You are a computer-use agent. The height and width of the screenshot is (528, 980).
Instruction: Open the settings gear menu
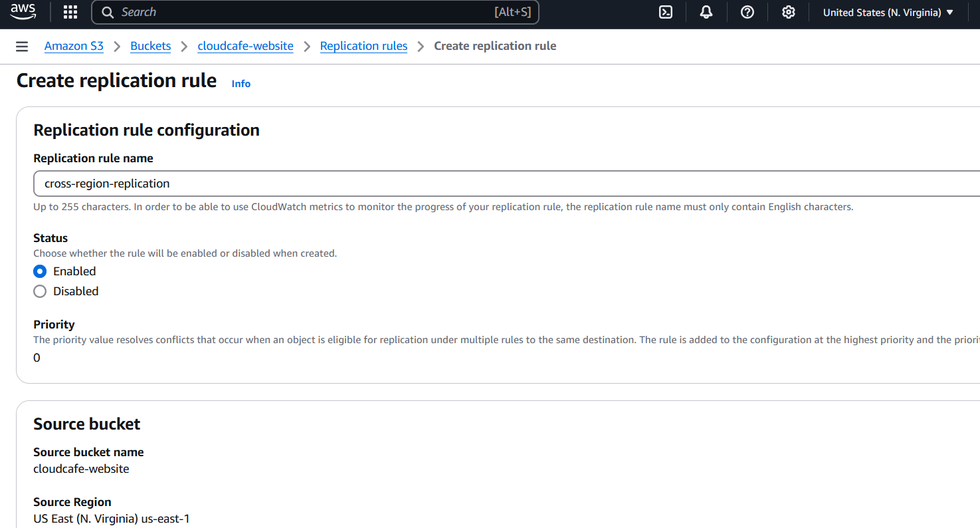tap(789, 12)
